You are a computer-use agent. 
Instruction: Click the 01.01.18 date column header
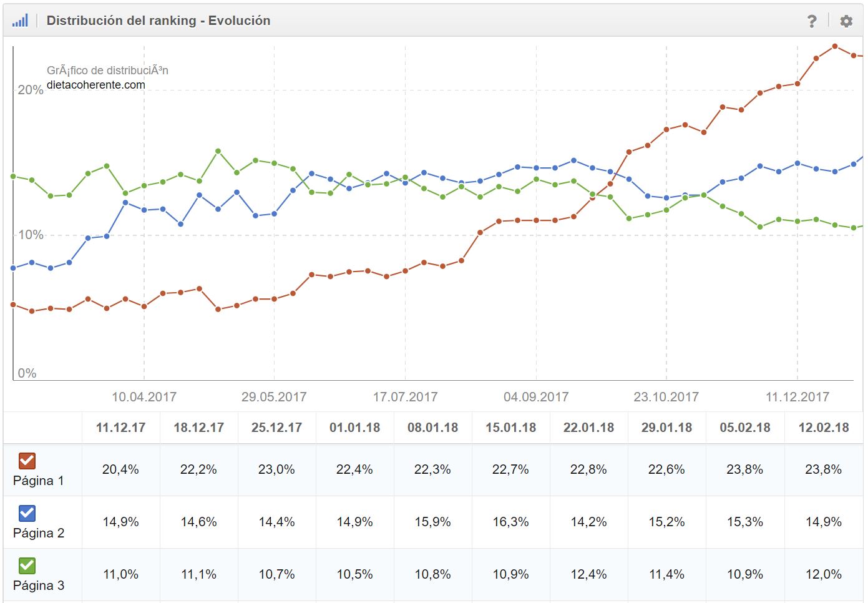pyautogui.click(x=354, y=428)
